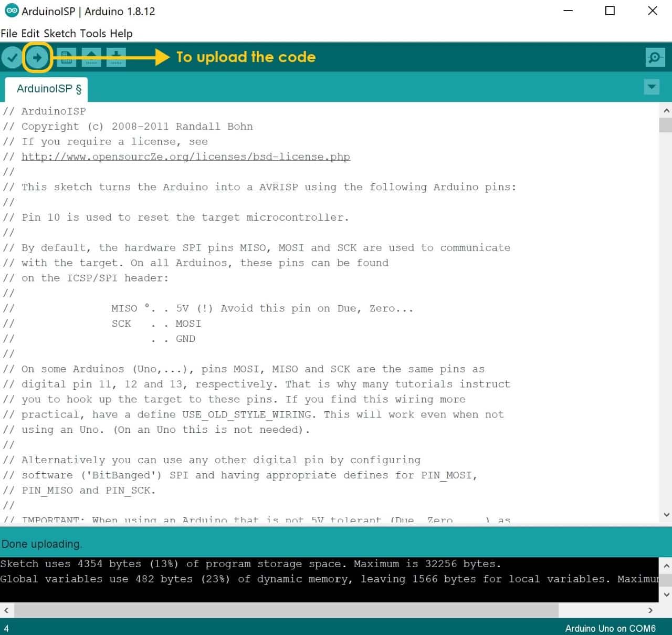Click the Arduino logo in title bar
The image size is (672, 635).
click(12, 11)
